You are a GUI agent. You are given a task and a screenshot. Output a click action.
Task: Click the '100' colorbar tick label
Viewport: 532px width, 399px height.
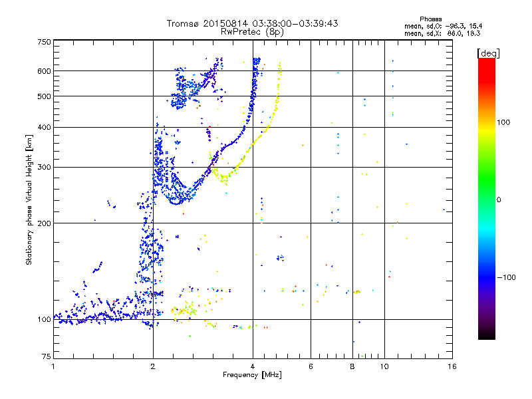[503, 122]
